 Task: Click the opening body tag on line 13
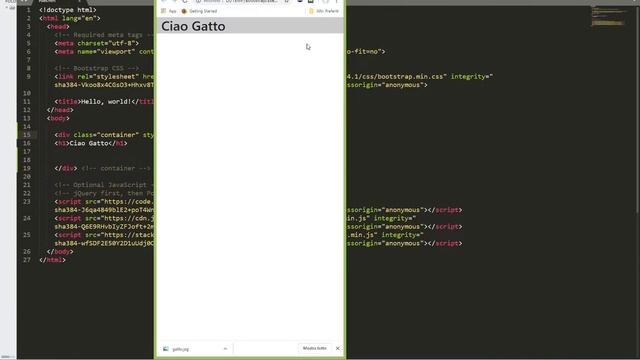[x=58, y=118]
